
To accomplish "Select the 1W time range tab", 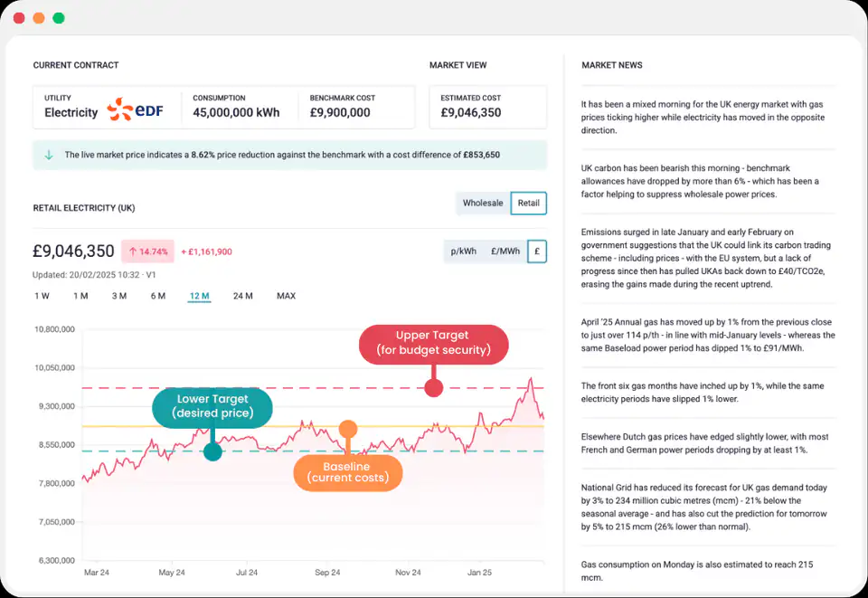I will [x=42, y=295].
